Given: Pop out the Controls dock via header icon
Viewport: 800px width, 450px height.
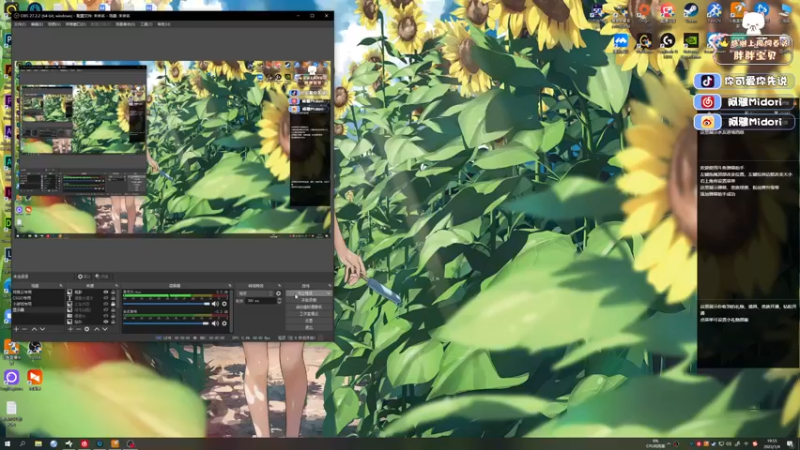Looking at the screenshot, I should point(330,286).
